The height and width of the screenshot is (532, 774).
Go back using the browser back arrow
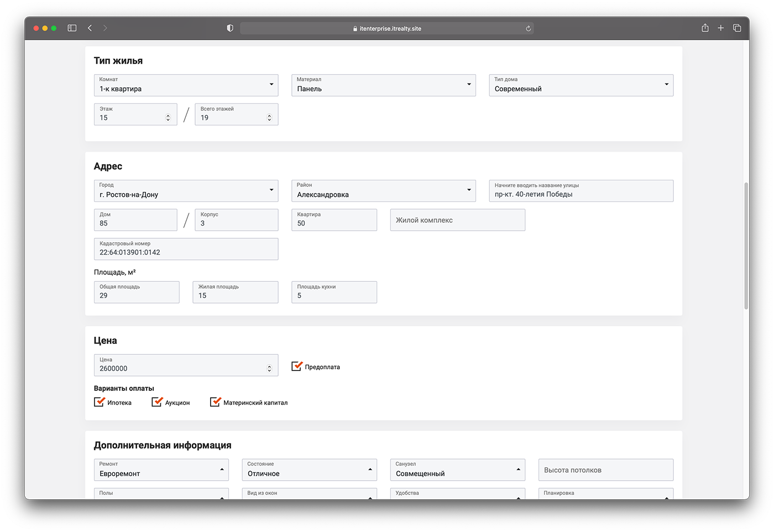[x=90, y=28]
